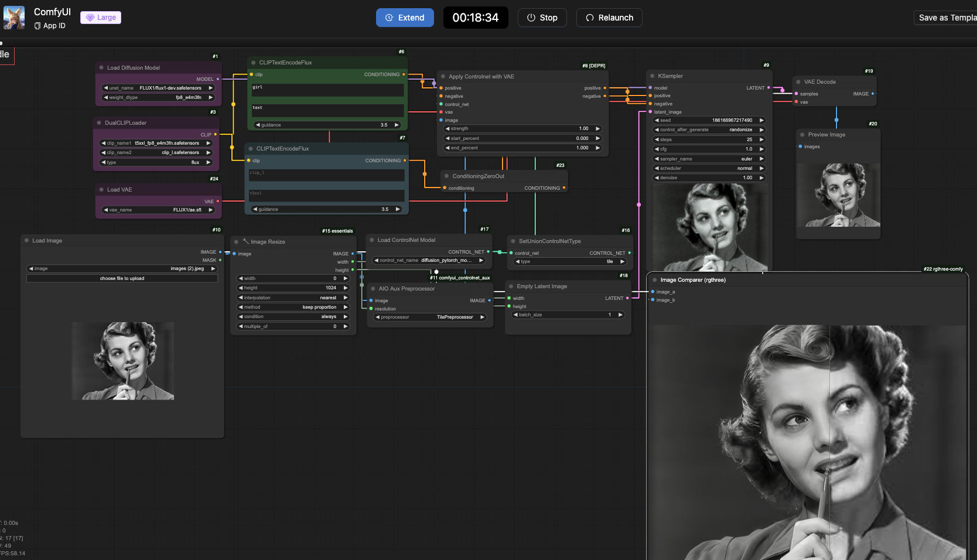This screenshot has height=560, width=977.
Task: Click the diamond icon in Large badge
Action: click(90, 18)
